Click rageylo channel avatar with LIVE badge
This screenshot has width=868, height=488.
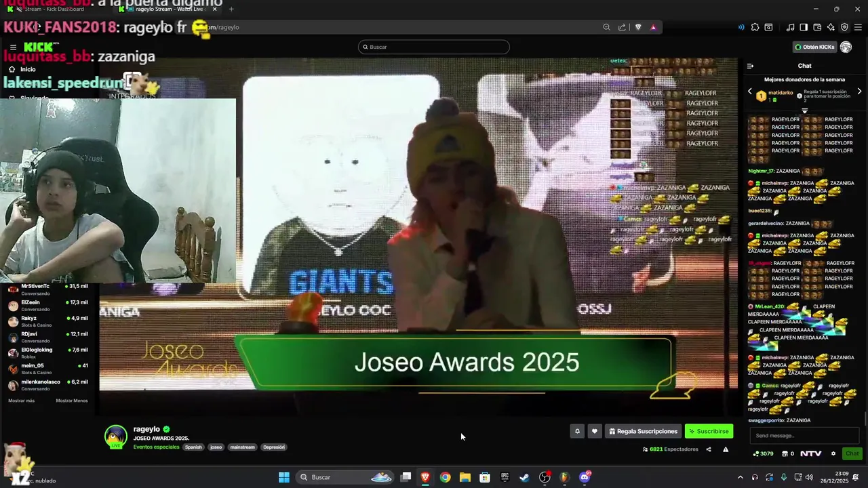point(116,437)
